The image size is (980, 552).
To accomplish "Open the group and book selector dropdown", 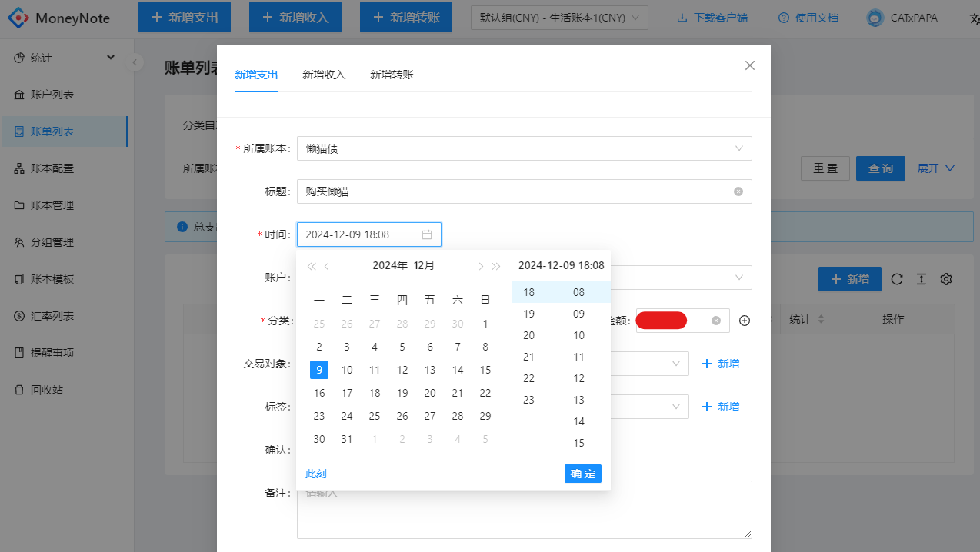I will click(559, 18).
